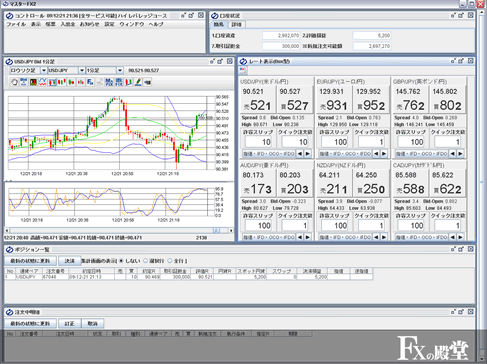Click the red wavy line indicator icon
This screenshot has width=487, height=364.
(43, 82)
